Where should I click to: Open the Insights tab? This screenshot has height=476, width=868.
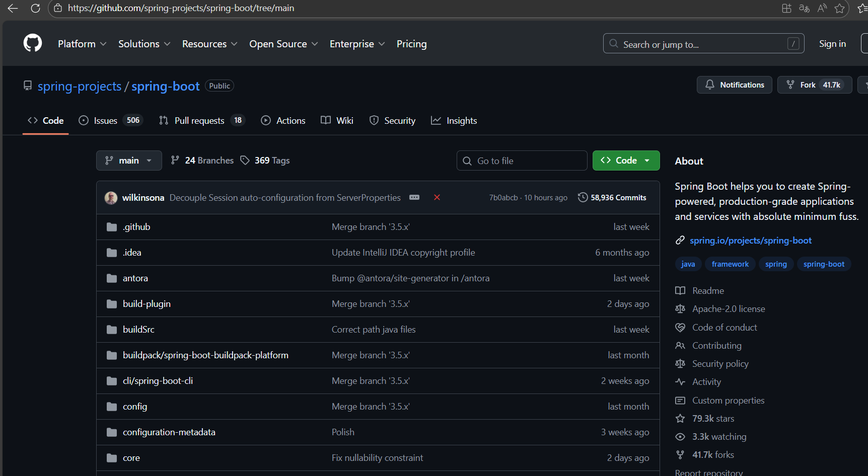454,120
